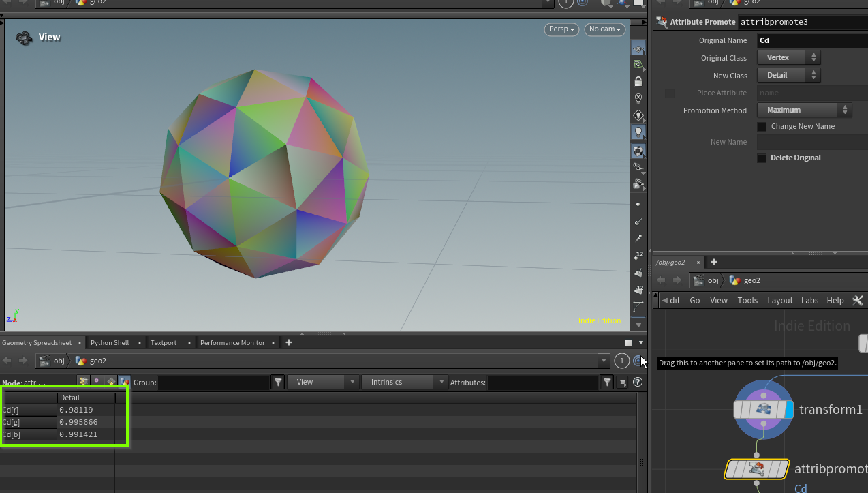Click the point numbers display icon
Viewport: 868px width, 493px height.
(638, 255)
